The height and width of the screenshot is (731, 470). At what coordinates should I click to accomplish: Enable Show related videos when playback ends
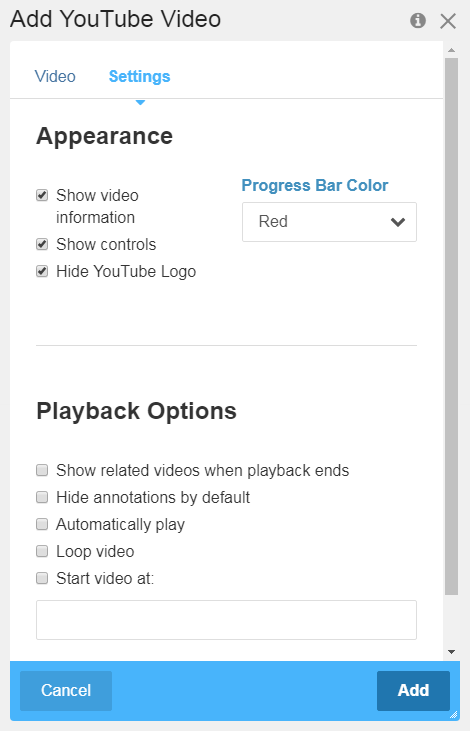click(42, 470)
